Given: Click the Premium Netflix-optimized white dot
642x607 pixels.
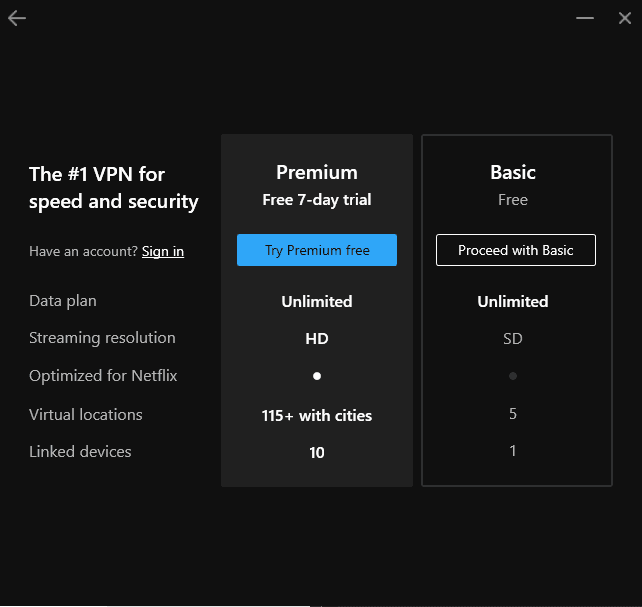Looking at the screenshot, I should tap(317, 376).
